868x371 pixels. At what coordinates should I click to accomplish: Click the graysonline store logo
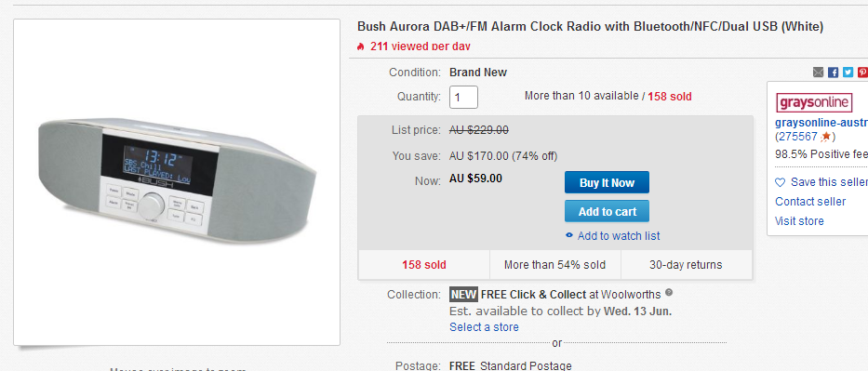(814, 102)
